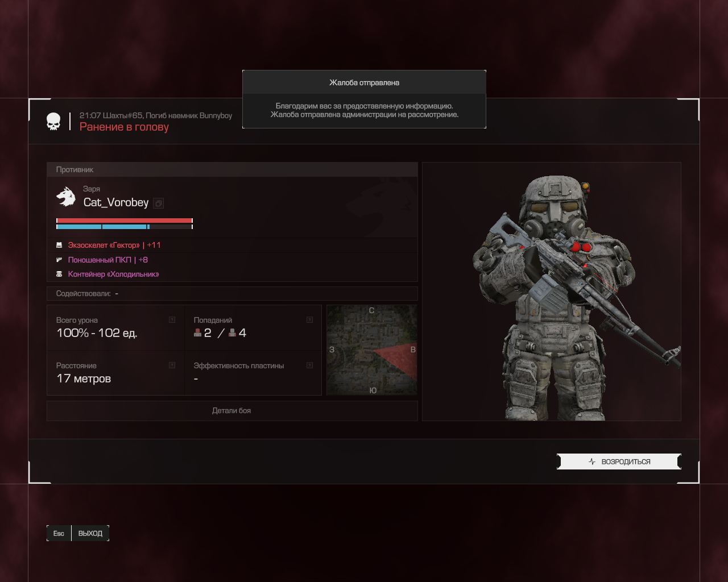
Task: Click the Заря faction label
Action: pos(92,189)
